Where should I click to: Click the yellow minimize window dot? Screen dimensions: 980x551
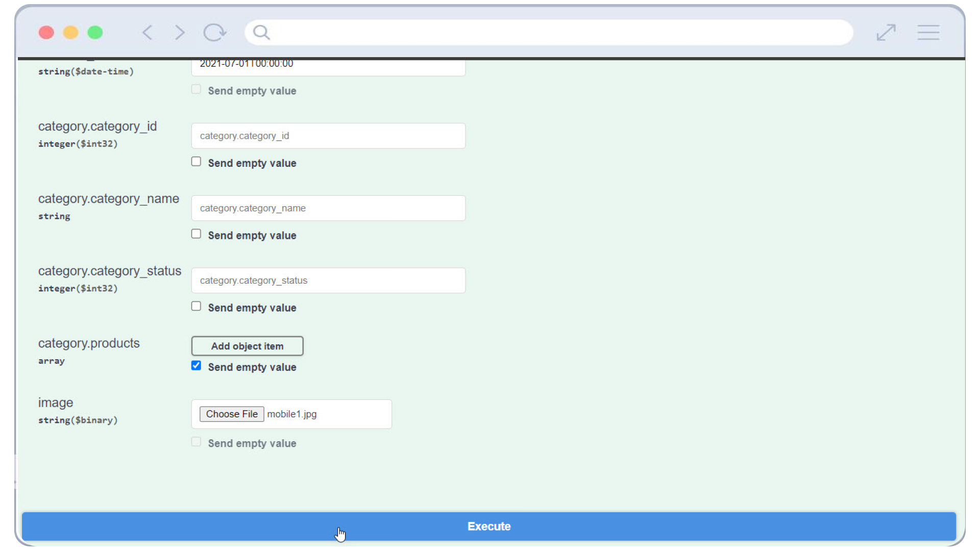click(70, 33)
